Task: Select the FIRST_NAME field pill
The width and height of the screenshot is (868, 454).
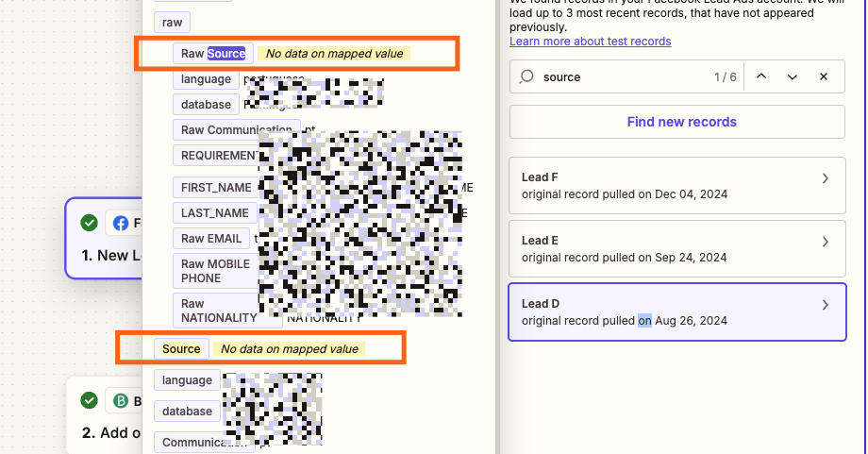Action: tap(216, 188)
